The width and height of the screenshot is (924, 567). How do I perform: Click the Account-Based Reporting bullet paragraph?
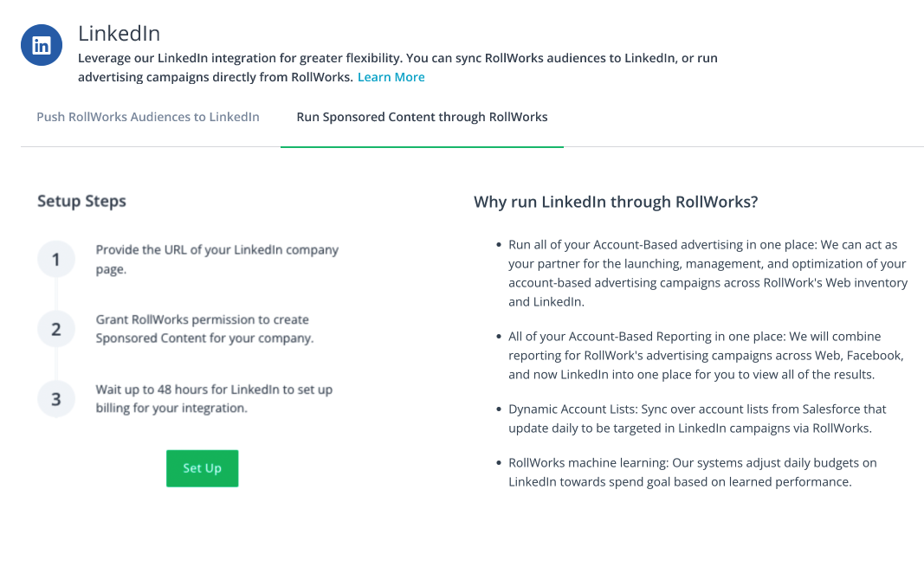pyautogui.click(x=706, y=355)
